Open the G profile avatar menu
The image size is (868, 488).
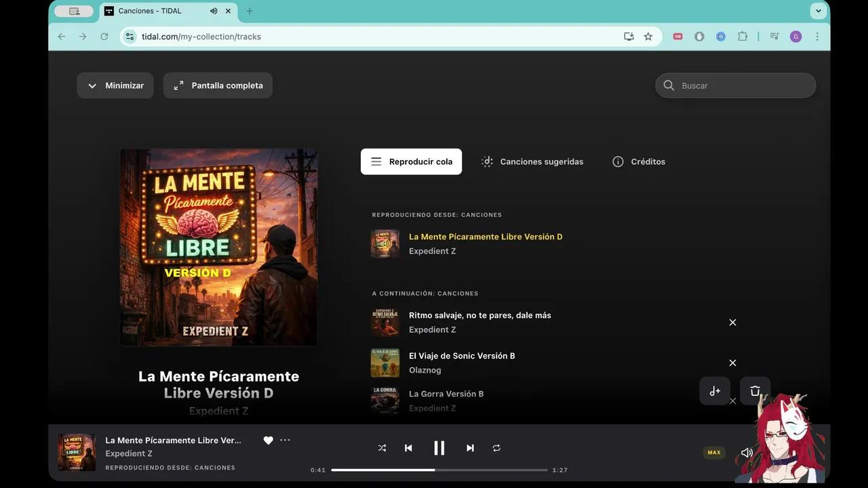pos(796,37)
